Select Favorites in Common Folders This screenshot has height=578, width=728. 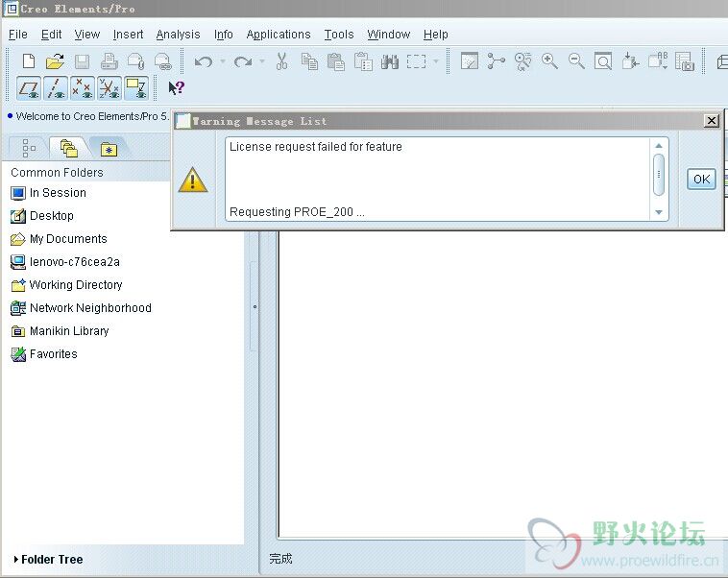point(43,354)
